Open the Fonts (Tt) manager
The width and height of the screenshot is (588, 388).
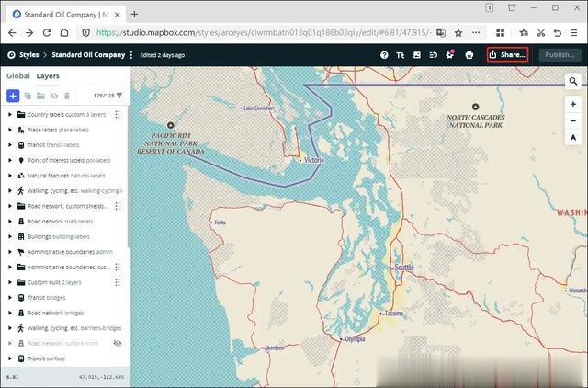coord(401,55)
